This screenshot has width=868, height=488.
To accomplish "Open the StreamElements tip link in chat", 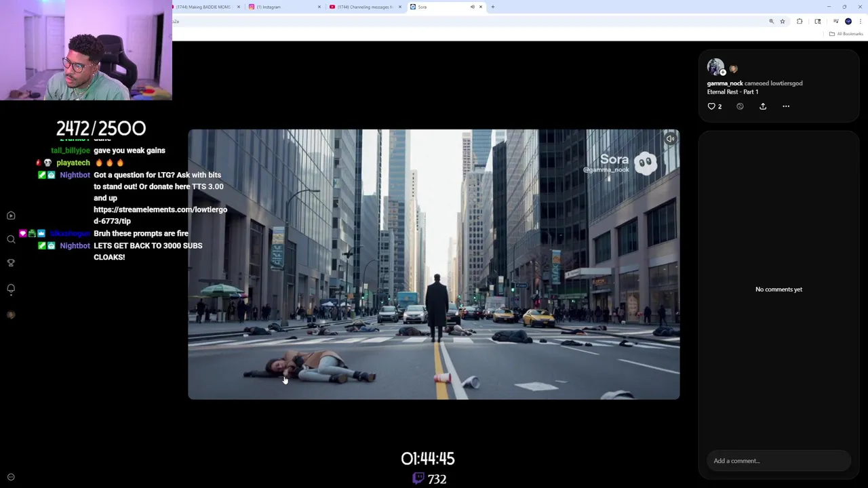I will tap(160, 216).
